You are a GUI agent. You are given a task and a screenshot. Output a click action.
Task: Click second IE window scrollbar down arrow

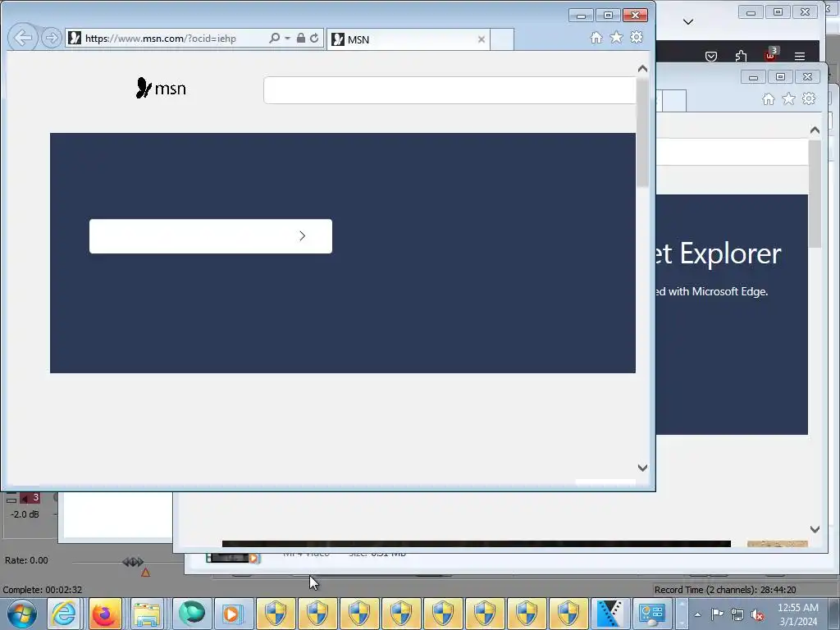pyautogui.click(x=815, y=529)
